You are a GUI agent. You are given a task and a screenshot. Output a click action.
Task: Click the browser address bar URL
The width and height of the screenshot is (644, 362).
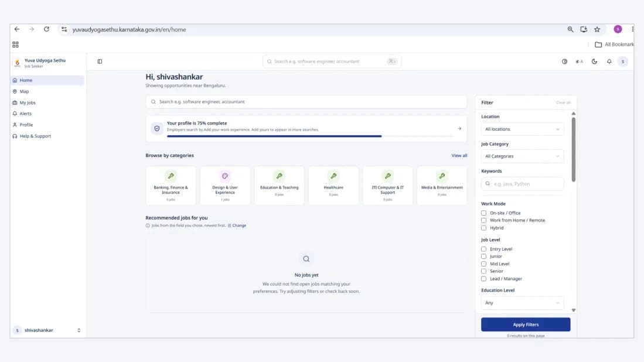click(x=129, y=29)
